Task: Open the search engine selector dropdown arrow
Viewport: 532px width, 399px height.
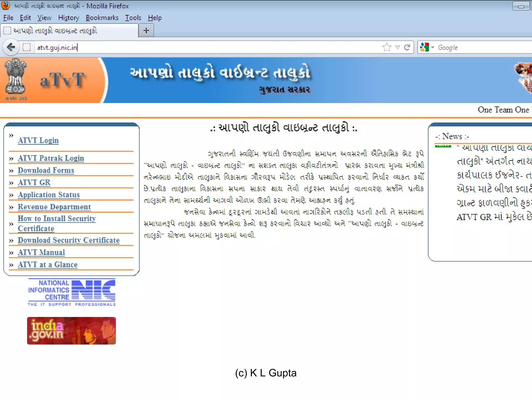Action: [x=433, y=48]
